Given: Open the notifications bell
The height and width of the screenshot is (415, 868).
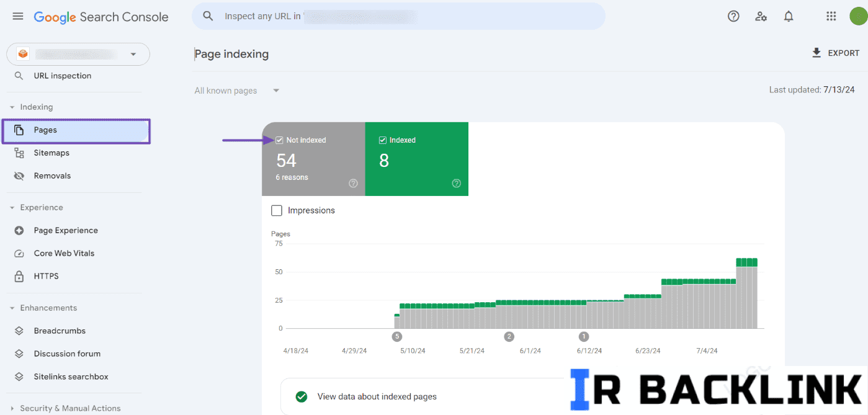Looking at the screenshot, I should (789, 16).
